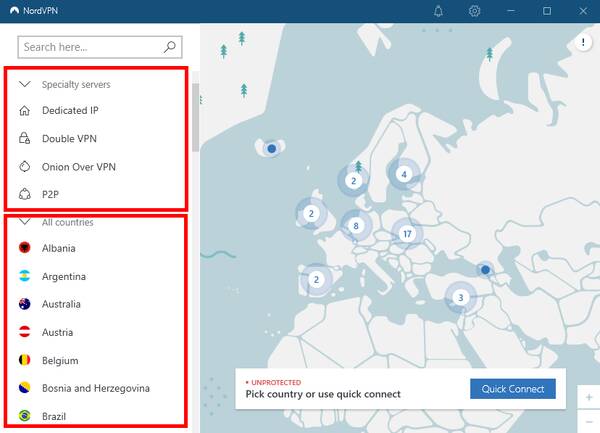Image resolution: width=600 pixels, height=433 pixels.
Task: Click the Quick Connect button
Action: click(513, 389)
